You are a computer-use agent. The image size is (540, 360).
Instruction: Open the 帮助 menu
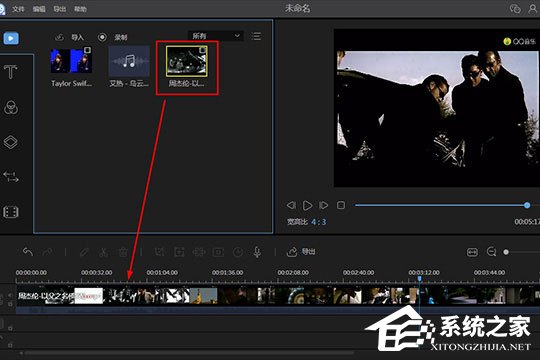[x=80, y=9]
